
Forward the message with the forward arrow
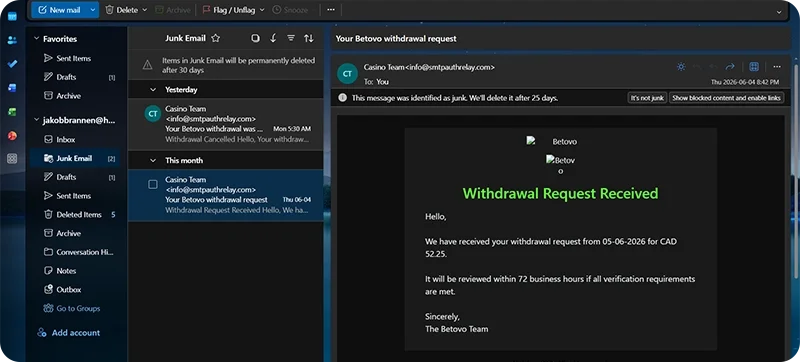click(730, 67)
